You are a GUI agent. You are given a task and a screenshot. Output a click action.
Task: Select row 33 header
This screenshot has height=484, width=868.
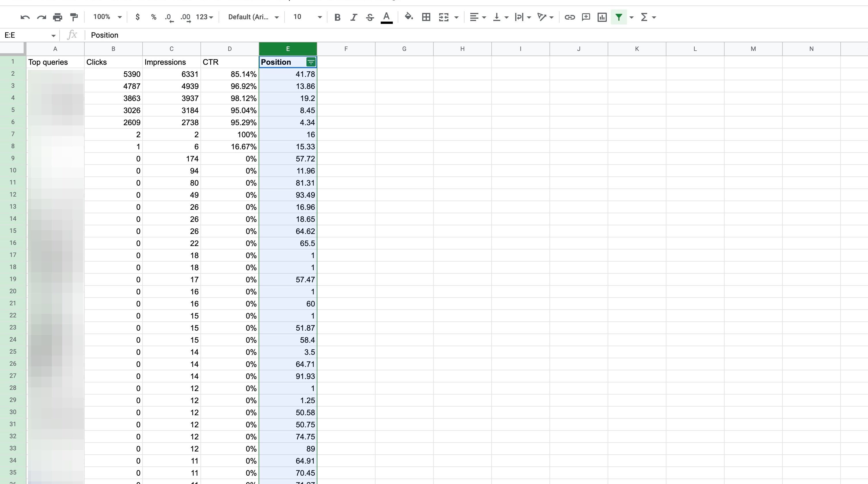click(13, 448)
